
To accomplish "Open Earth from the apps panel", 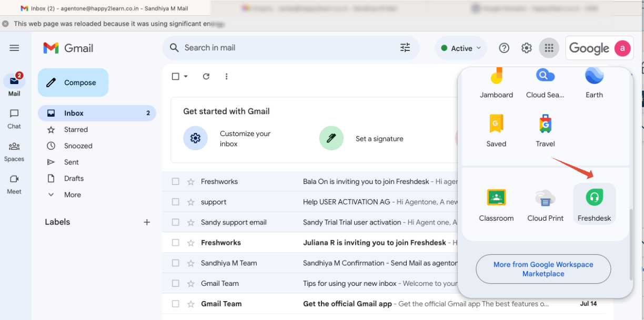I will coord(594,84).
